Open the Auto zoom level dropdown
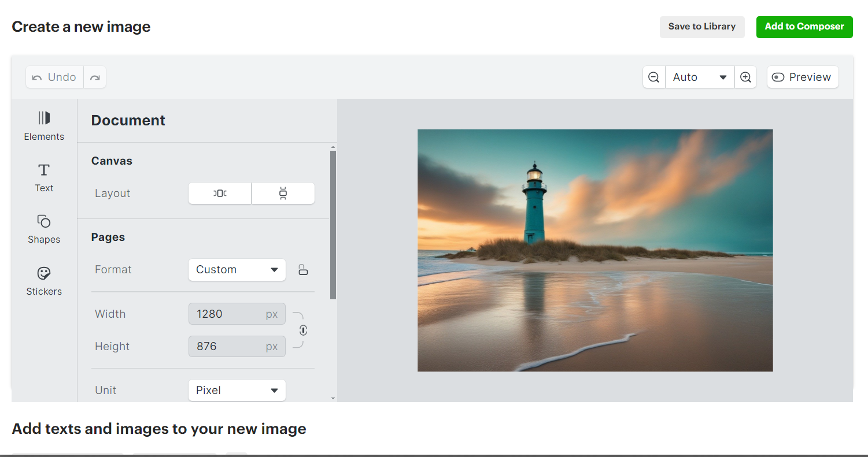Viewport: 868px width, 457px height. 700,77
